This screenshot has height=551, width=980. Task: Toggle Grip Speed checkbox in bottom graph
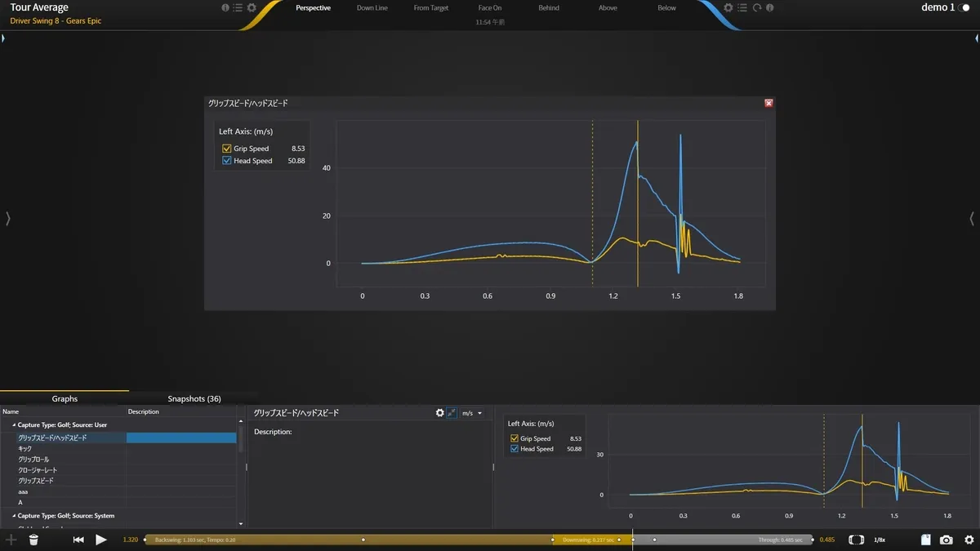514,438
